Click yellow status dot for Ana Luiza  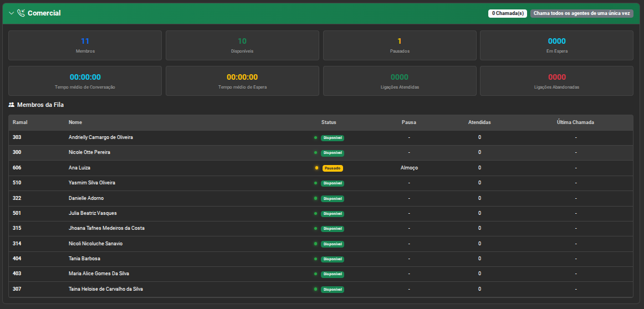point(316,168)
